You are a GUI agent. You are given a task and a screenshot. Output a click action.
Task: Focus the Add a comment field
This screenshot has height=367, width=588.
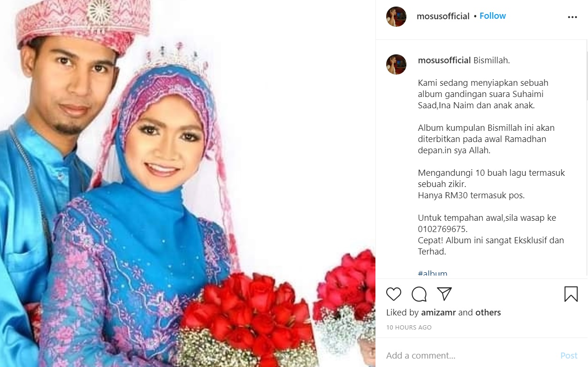tap(469, 356)
